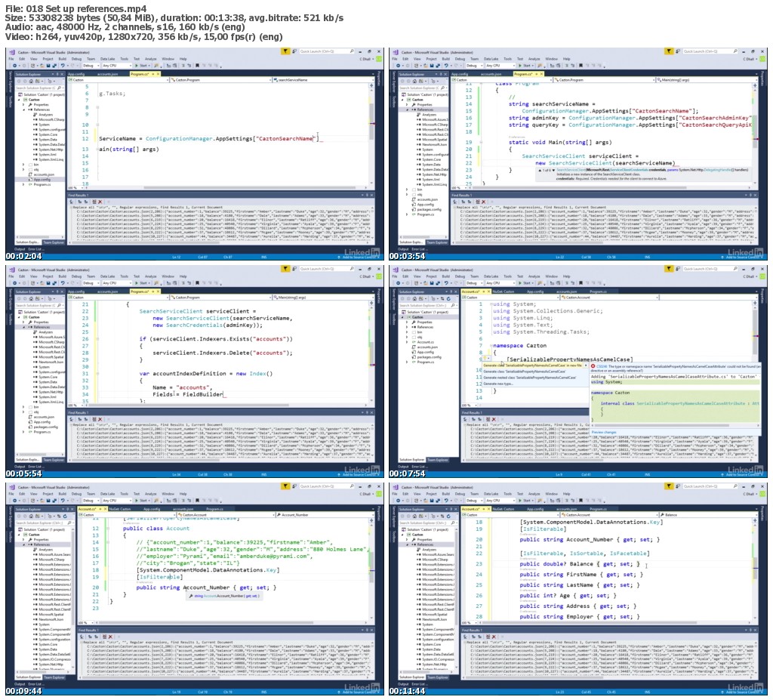Click the Solution Explorer refresh icon in the 00:09:44 frame
The image size is (773, 700).
click(65, 517)
